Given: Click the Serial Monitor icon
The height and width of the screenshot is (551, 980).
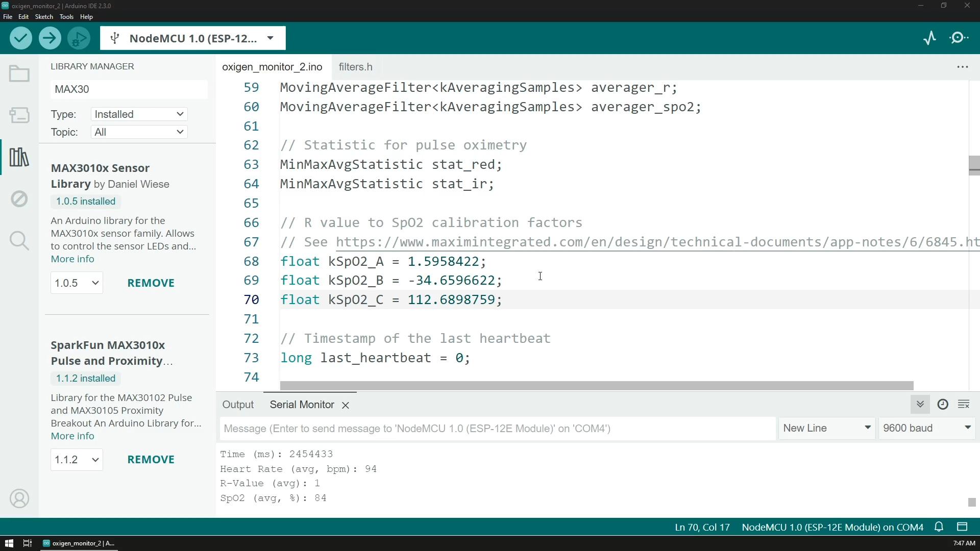Looking at the screenshot, I should pos(960,38).
